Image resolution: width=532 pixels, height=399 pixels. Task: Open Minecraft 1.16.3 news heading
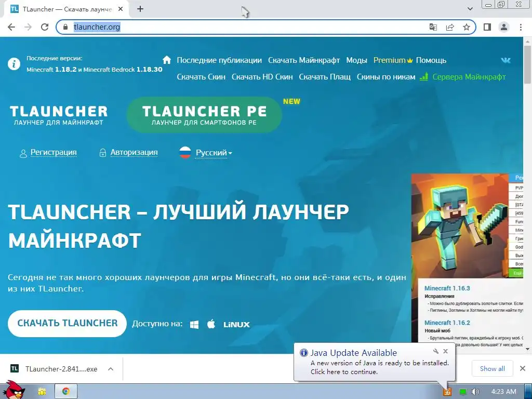pos(447,288)
